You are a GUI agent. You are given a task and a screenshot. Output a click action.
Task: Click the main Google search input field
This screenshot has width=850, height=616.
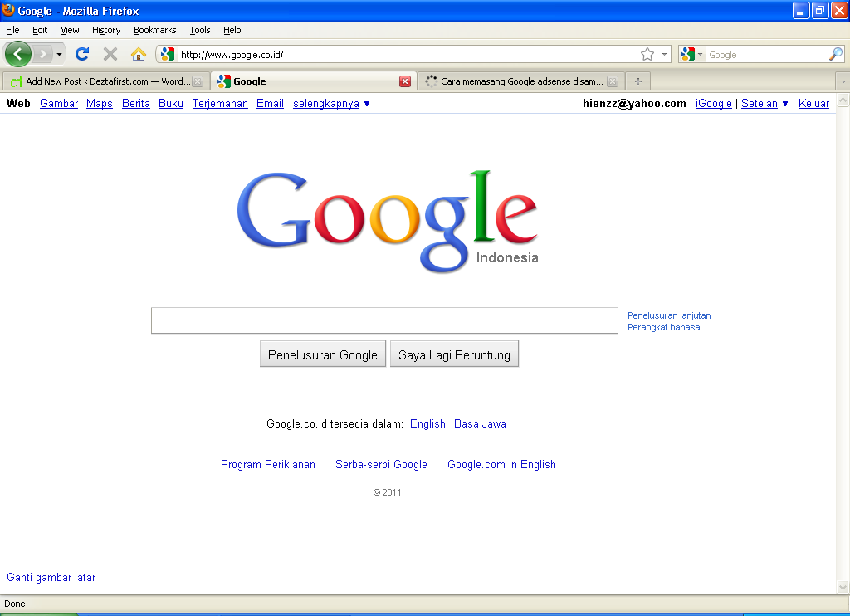point(384,320)
